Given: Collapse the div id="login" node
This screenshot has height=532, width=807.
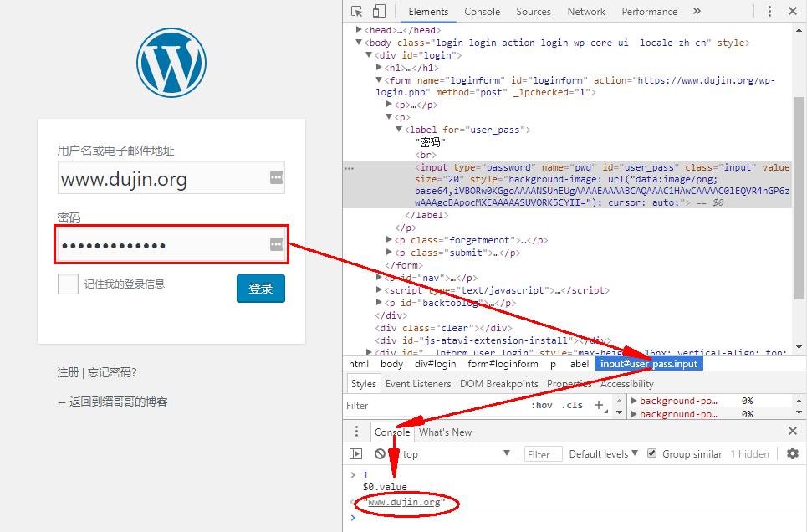Looking at the screenshot, I should point(369,54).
